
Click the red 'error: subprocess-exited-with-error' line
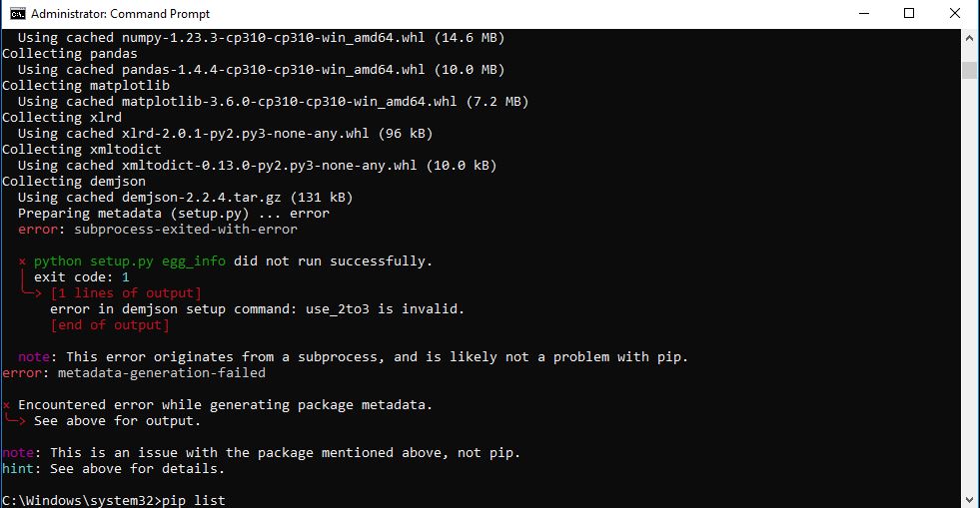pyautogui.click(x=158, y=229)
